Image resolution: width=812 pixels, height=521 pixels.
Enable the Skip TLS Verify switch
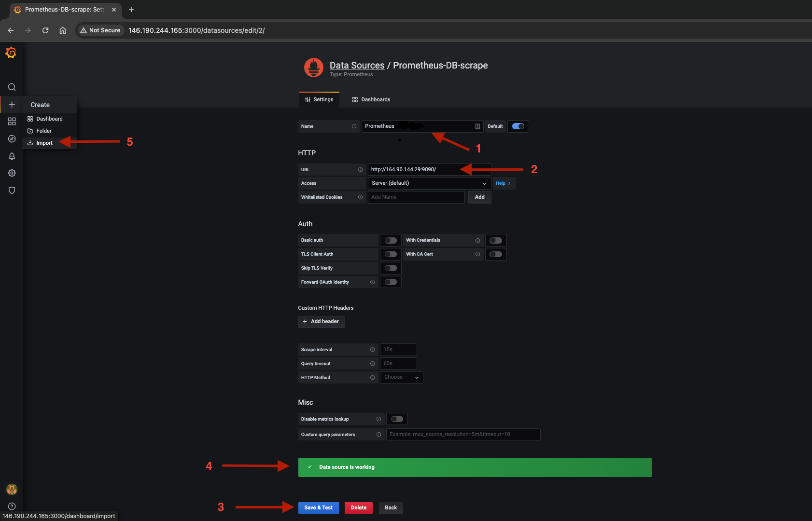coord(391,268)
